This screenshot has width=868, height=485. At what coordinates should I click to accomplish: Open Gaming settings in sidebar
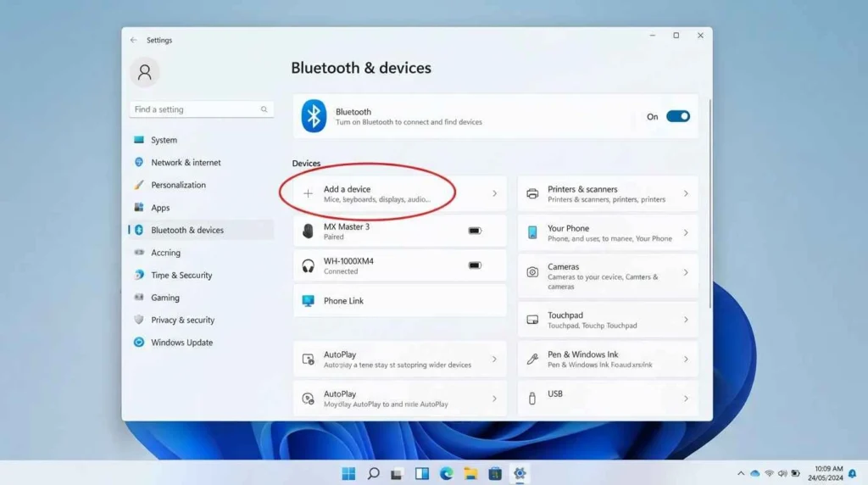pos(202,298)
